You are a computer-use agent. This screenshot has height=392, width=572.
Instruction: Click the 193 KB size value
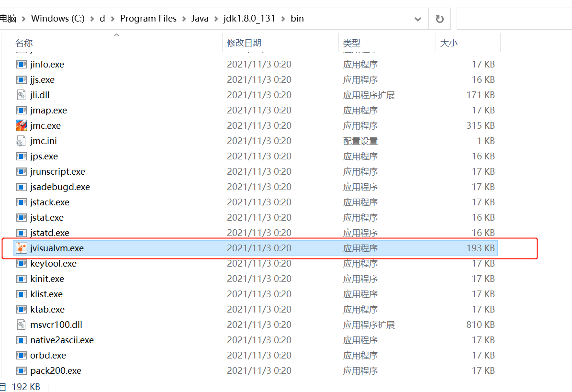pyautogui.click(x=481, y=248)
